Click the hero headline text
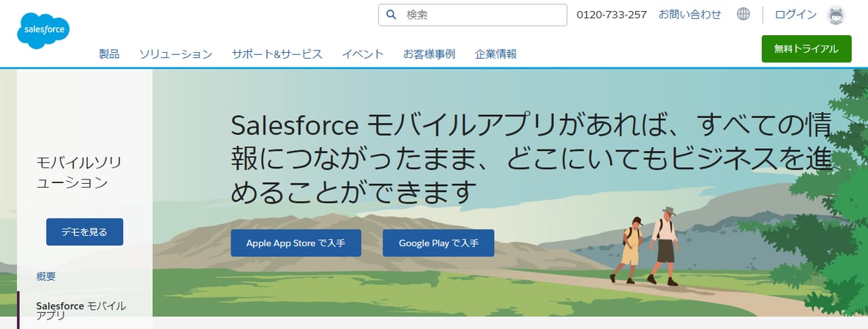868x329 pixels. tap(531, 159)
